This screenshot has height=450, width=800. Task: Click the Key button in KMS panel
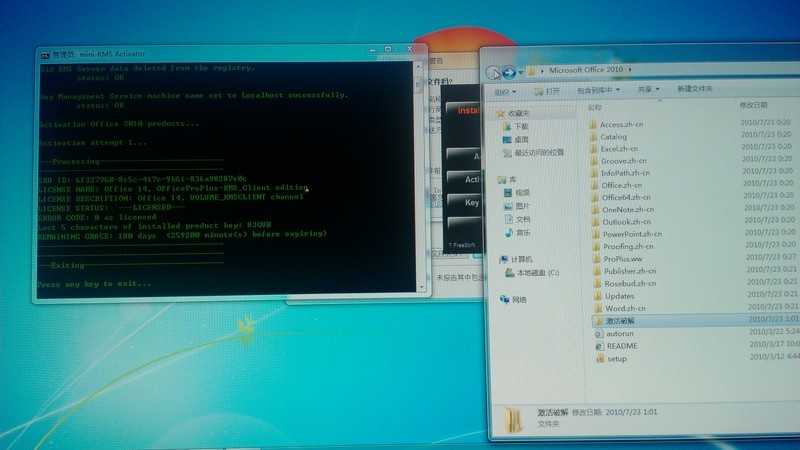(464, 203)
